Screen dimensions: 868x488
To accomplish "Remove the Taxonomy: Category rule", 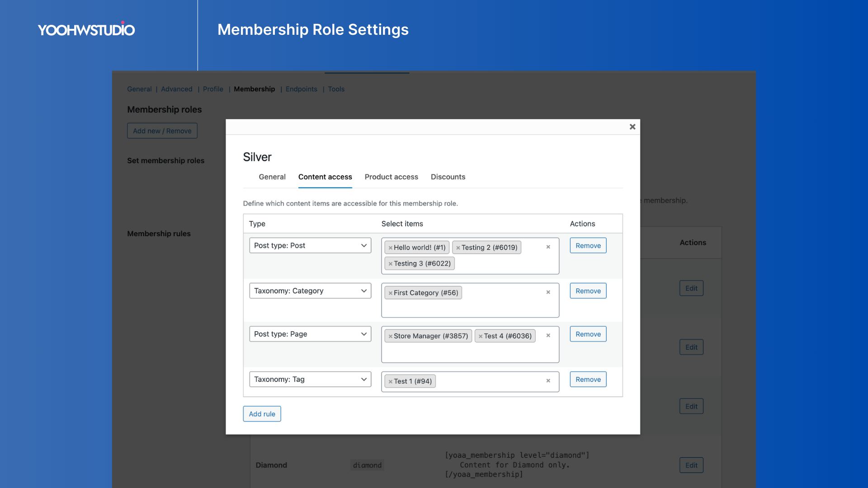I will tap(588, 291).
